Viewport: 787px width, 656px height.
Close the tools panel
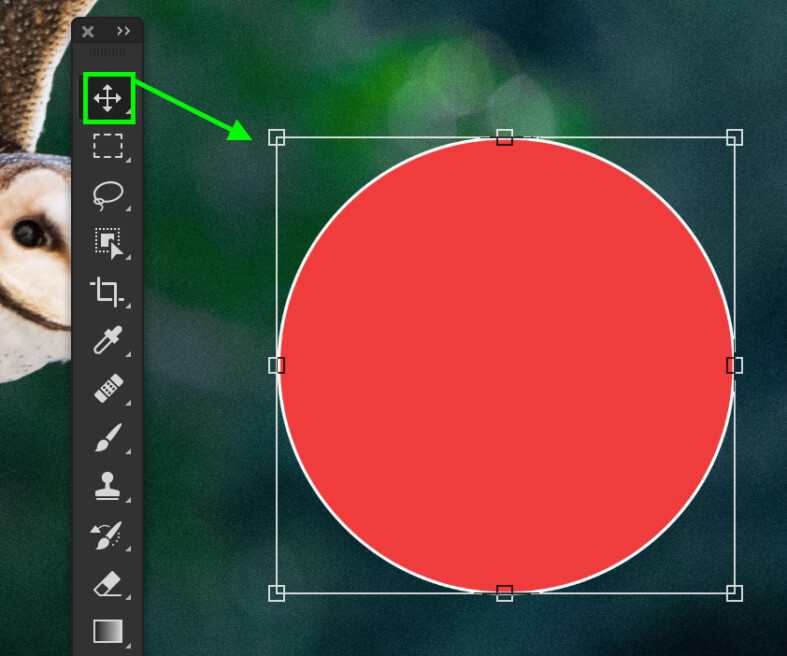click(88, 31)
